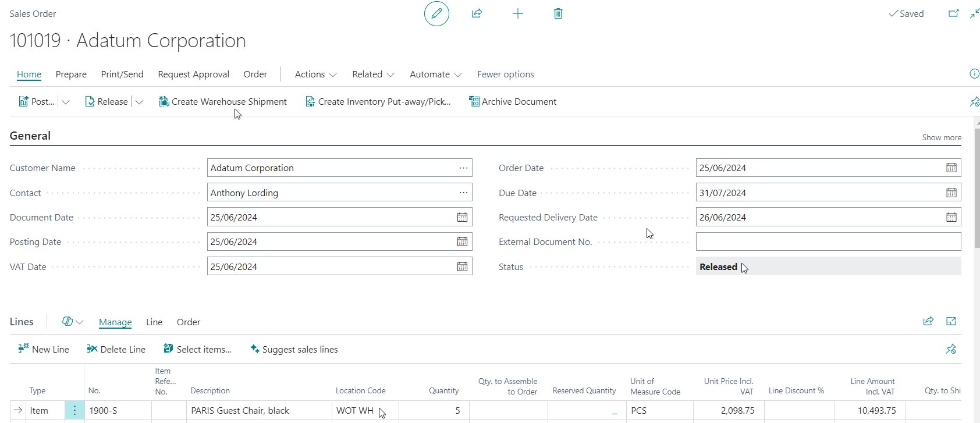Click the External Document No. field
980x423 pixels.
[828, 241]
